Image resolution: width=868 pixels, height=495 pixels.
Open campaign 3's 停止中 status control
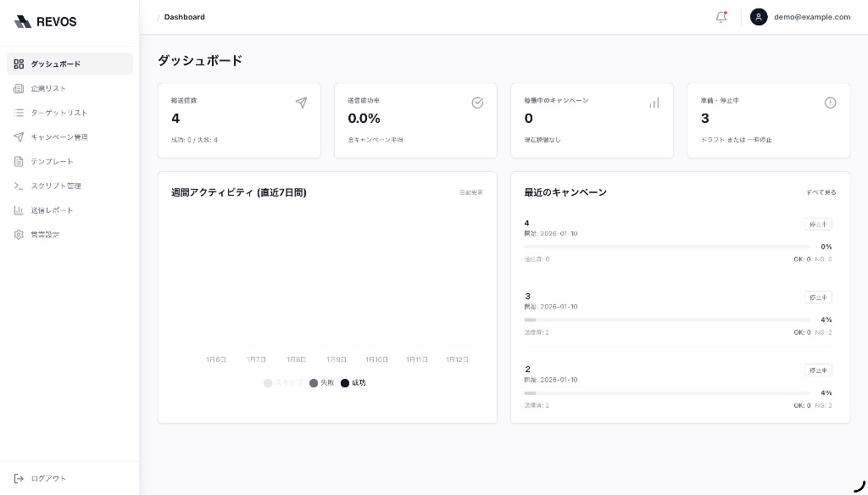pyautogui.click(x=817, y=297)
